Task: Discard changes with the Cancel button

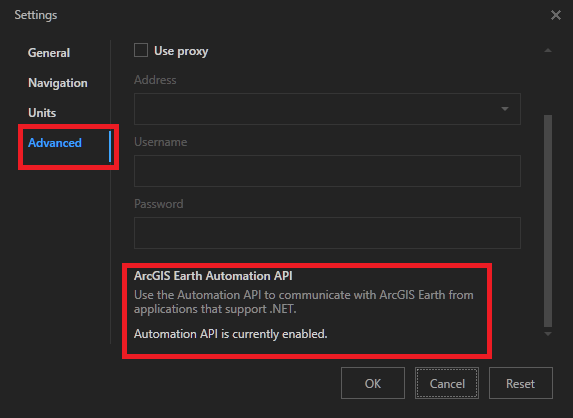Action: click(x=447, y=383)
